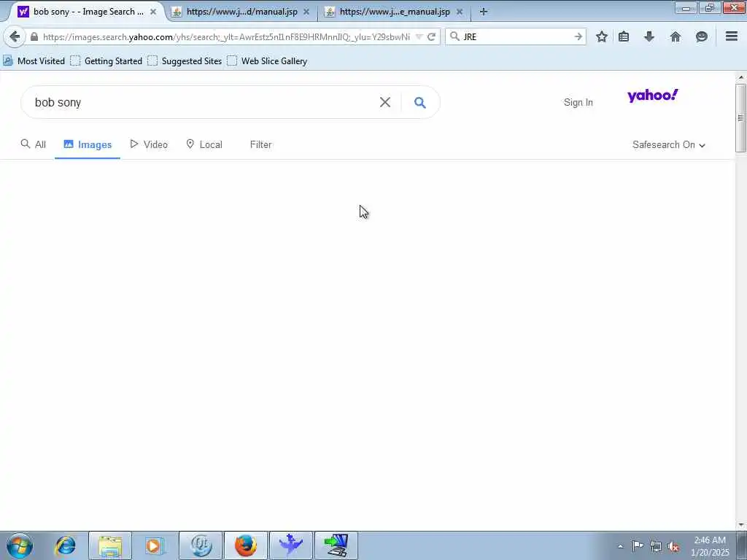Open the Filter options
This screenshot has height=560, width=747.
click(x=260, y=144)
